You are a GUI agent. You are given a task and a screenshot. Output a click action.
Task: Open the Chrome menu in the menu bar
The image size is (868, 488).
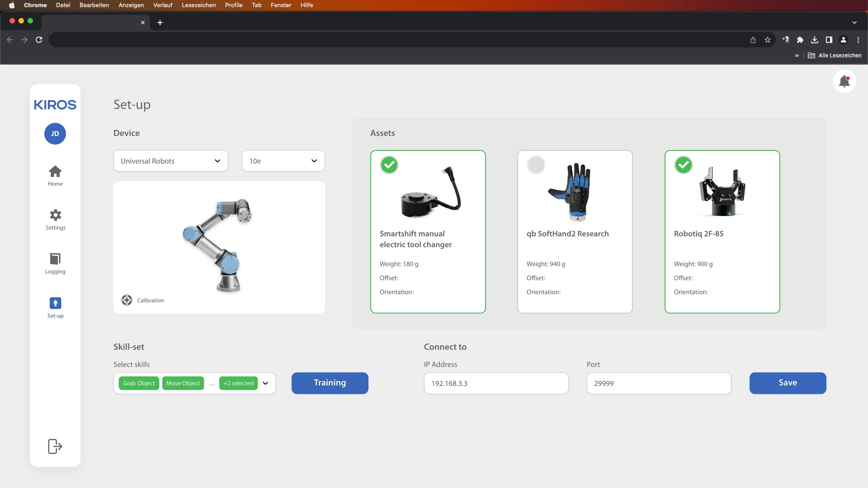(35, 5)
